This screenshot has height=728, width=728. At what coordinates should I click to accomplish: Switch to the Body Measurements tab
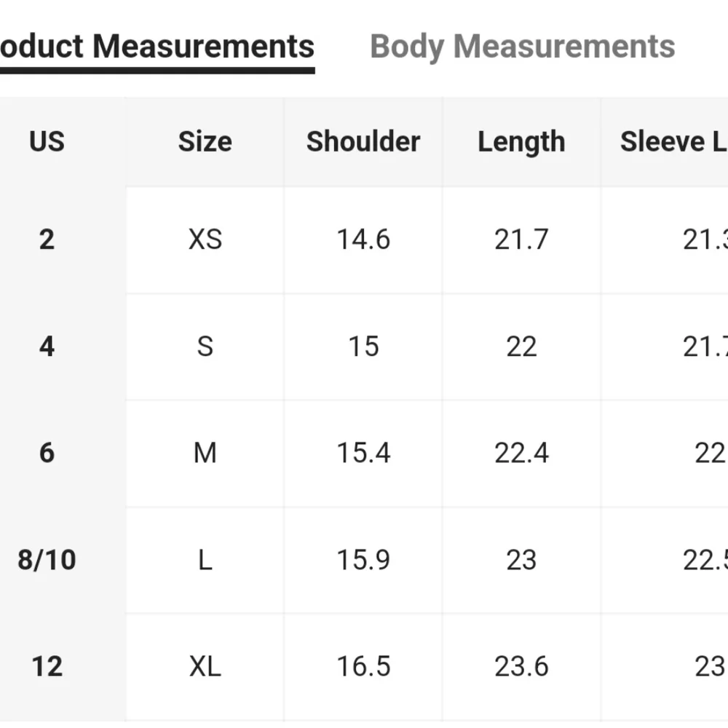click(x=522, y=47)
